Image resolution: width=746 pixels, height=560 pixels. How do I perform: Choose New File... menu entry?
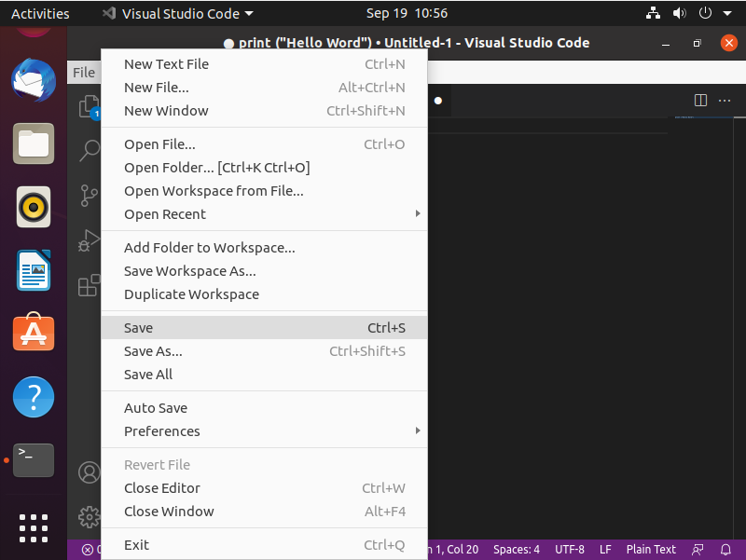(x=264, y=88)
